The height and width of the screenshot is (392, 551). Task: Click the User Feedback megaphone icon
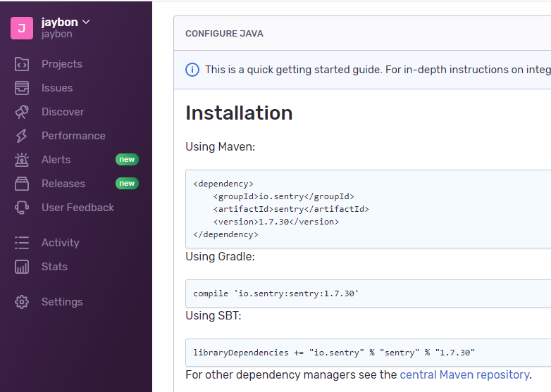point(22,208)
